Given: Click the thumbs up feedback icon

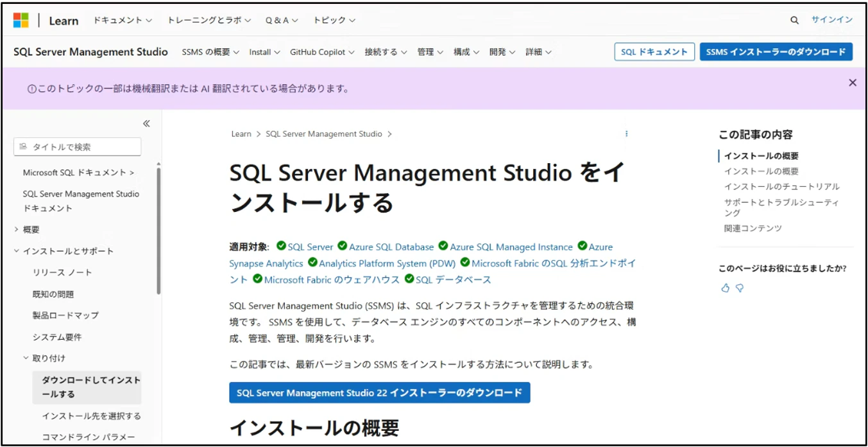Looking at the screenshot, I should pyautogui.click(x=726, y=288).
